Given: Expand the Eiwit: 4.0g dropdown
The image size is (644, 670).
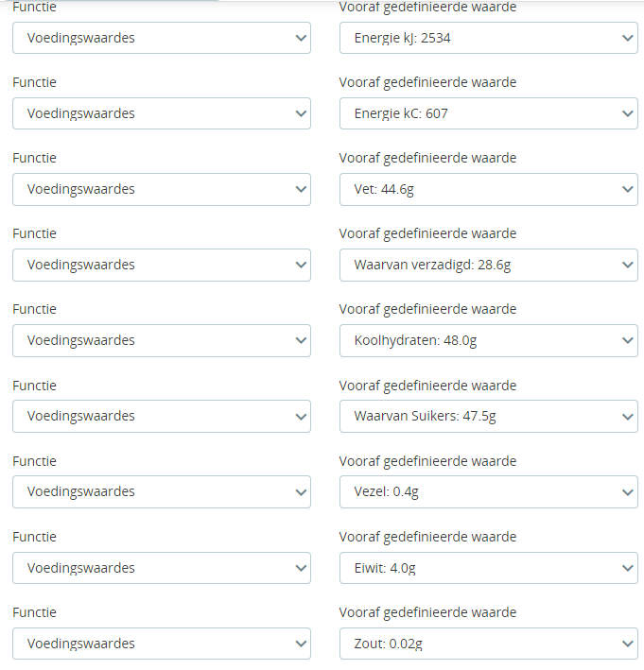Looking at the screenshot, I should (x=488, y=568).
